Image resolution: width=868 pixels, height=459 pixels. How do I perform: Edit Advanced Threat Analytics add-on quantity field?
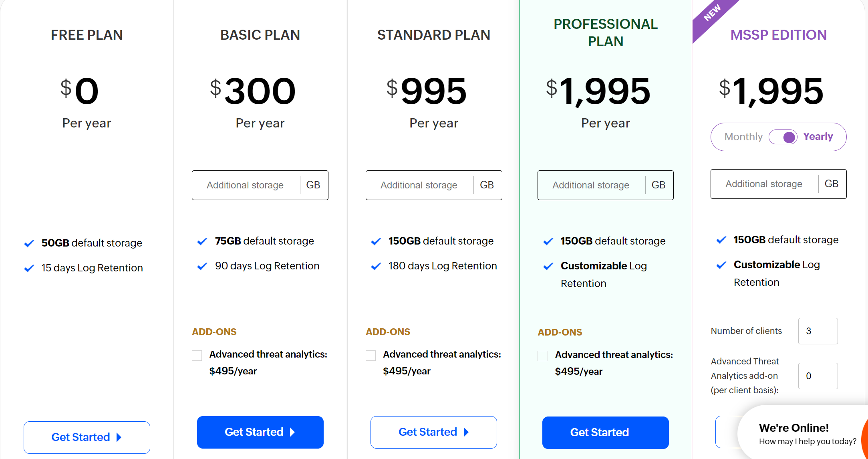point(818,376)
